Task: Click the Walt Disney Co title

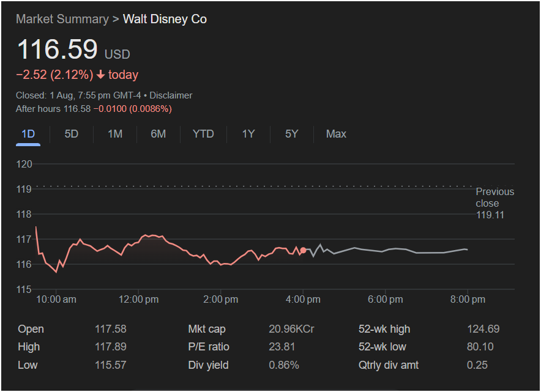Action: pos(165,19)
